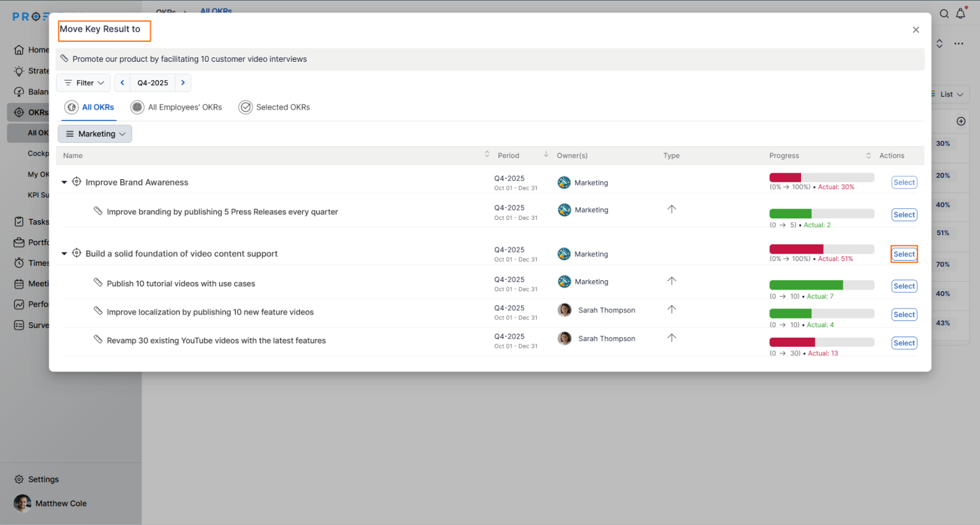Image resolution: width=980 pixels, height=525 pixels.
Task: Click the Settings gear icon
Action: [19, 479]
